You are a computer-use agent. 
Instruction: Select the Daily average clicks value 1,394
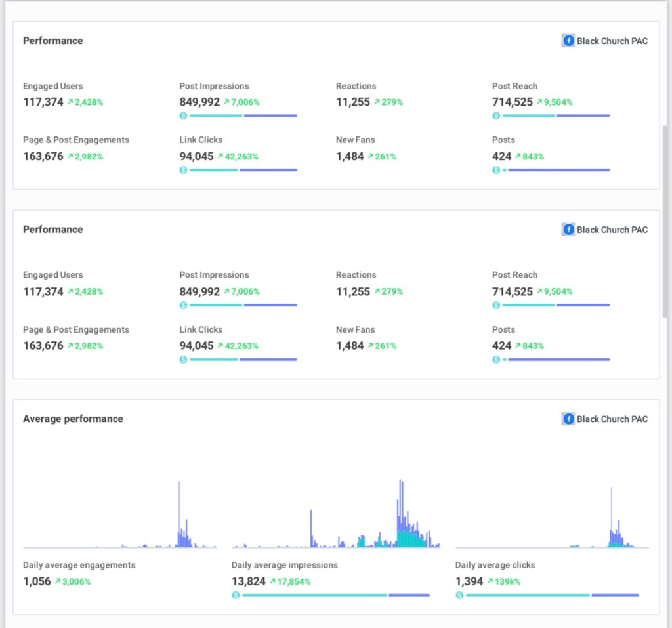click(469, 581)
